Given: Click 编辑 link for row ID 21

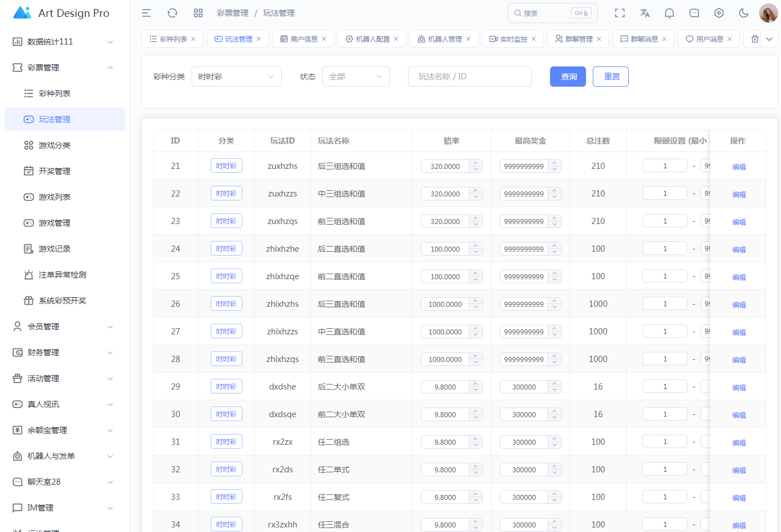Looking at the screenshot, I should [738, 167].
